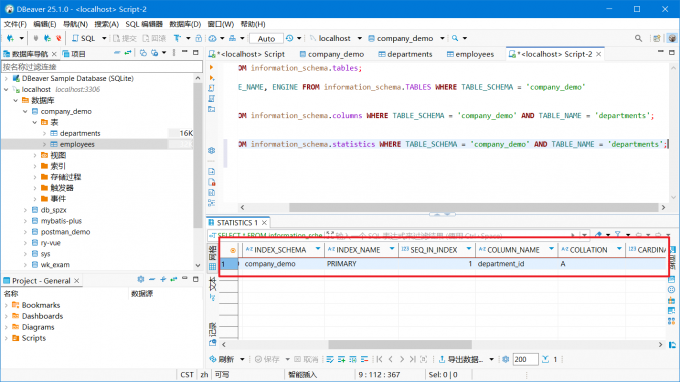
Task: Click the new database connection plug icon
Action: (10, 38)
